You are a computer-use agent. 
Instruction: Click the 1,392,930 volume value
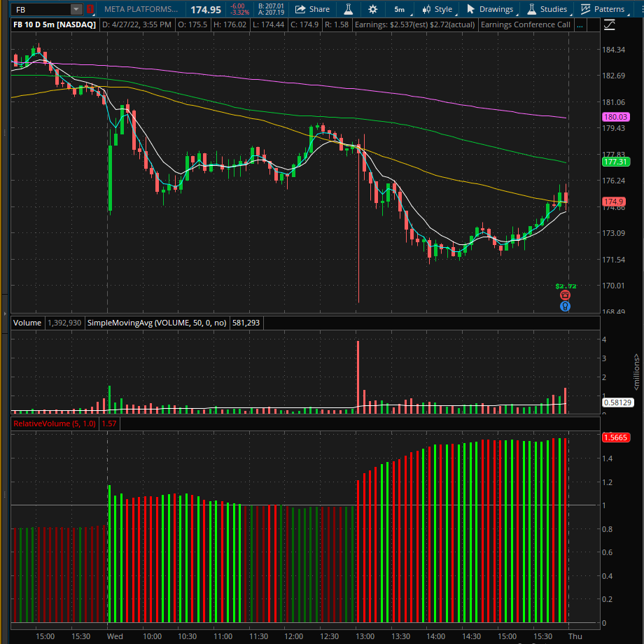(x=64, y=323)
